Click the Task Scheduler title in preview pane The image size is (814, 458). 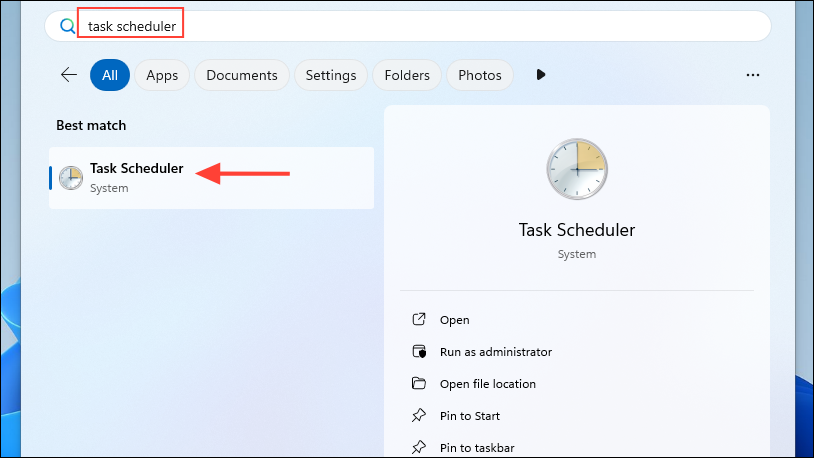pos(577,230)
